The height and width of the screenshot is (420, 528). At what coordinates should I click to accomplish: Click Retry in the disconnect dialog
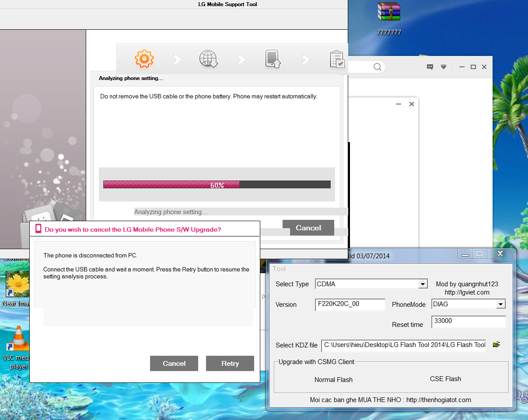(230, 363)
